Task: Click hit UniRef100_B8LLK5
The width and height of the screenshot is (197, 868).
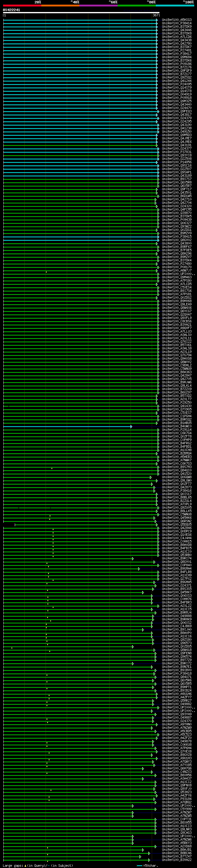Action: [177, 511]
